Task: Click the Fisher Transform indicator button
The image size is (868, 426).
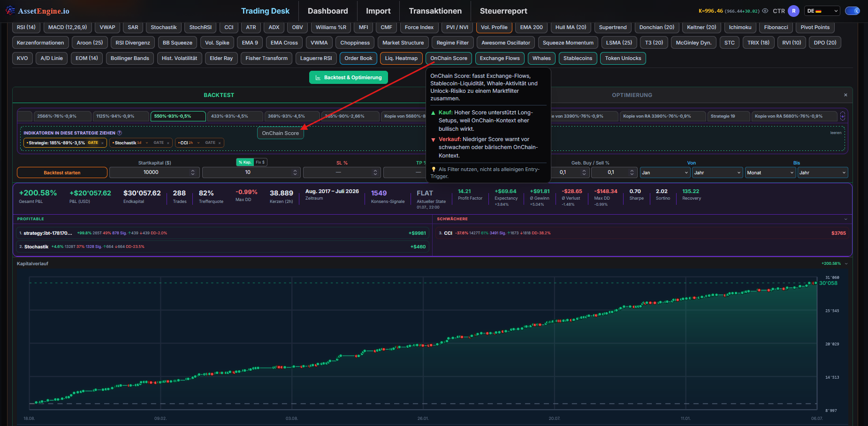Action: (266, 58)
